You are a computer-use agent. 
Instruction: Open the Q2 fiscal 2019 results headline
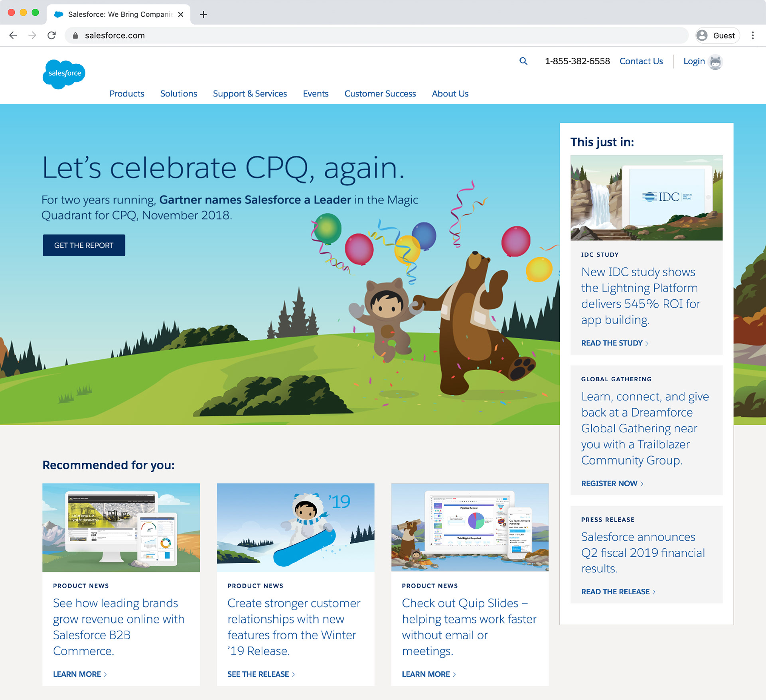643,553
